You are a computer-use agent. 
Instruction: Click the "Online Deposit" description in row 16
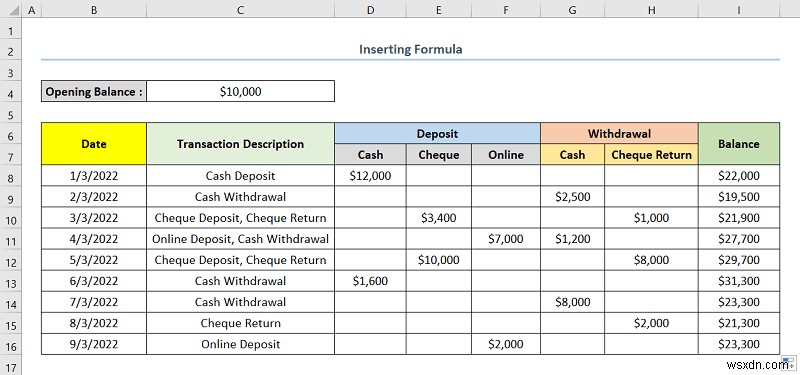pyautogui.click(x=240, y=344)
